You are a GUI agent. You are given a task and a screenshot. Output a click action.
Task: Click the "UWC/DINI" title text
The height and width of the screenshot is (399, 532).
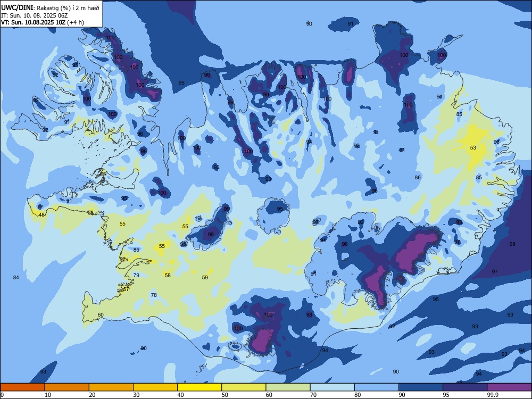click(x=18, y=7)
